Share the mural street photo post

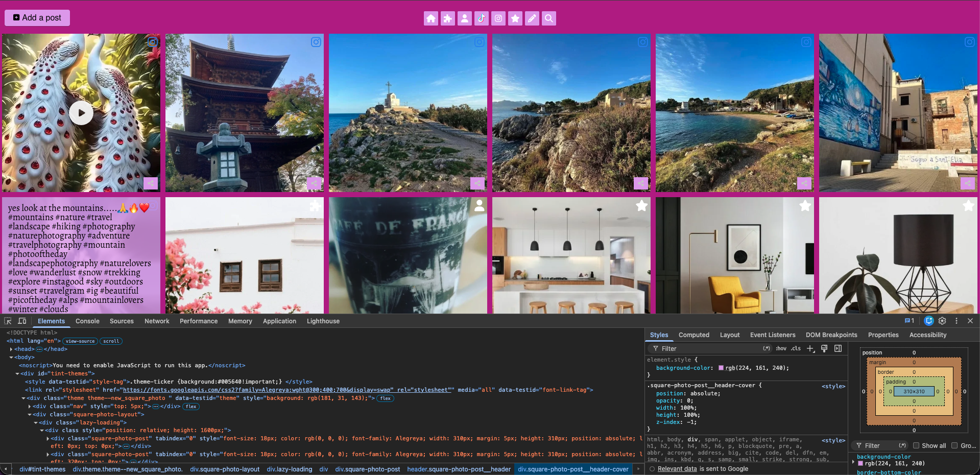click(968, 183)
